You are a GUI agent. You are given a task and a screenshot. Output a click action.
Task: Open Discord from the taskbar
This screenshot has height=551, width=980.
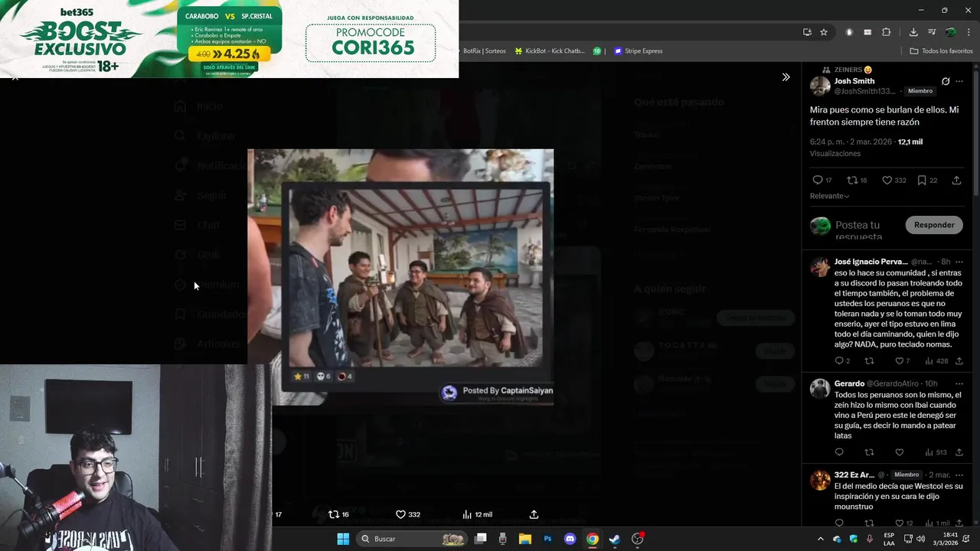click(570, 539)
